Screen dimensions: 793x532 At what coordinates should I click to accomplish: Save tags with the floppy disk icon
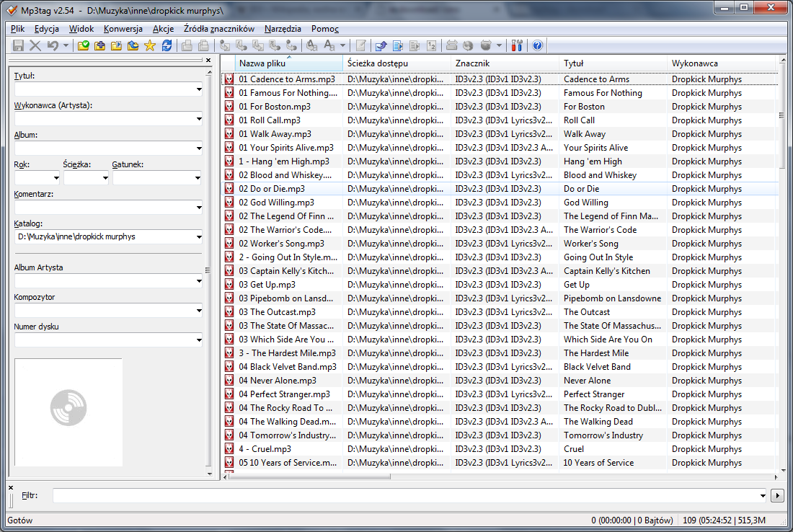tap(18, 45)
